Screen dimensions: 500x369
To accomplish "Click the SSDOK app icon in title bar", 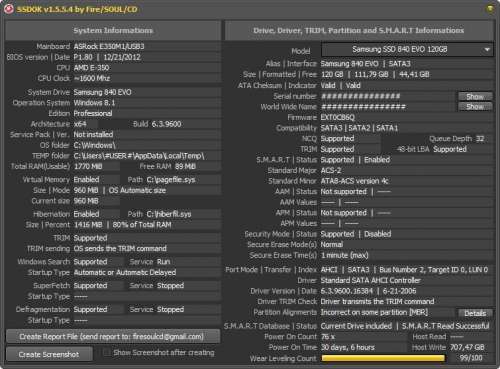I will [8, 9].
